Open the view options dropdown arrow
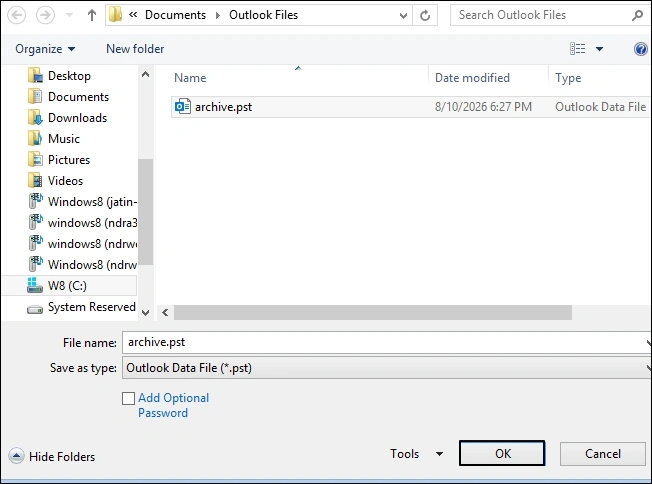 (599, 49)
